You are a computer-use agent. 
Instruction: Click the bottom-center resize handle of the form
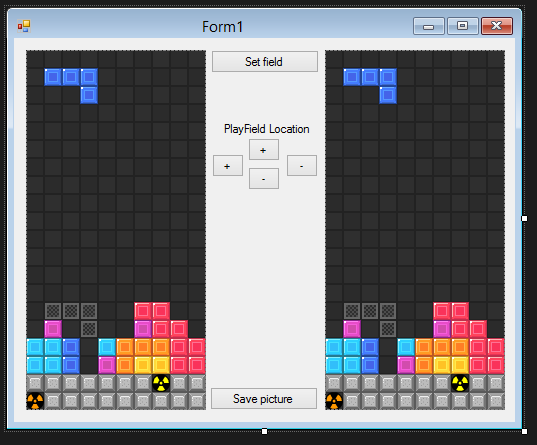click(264, 431)
